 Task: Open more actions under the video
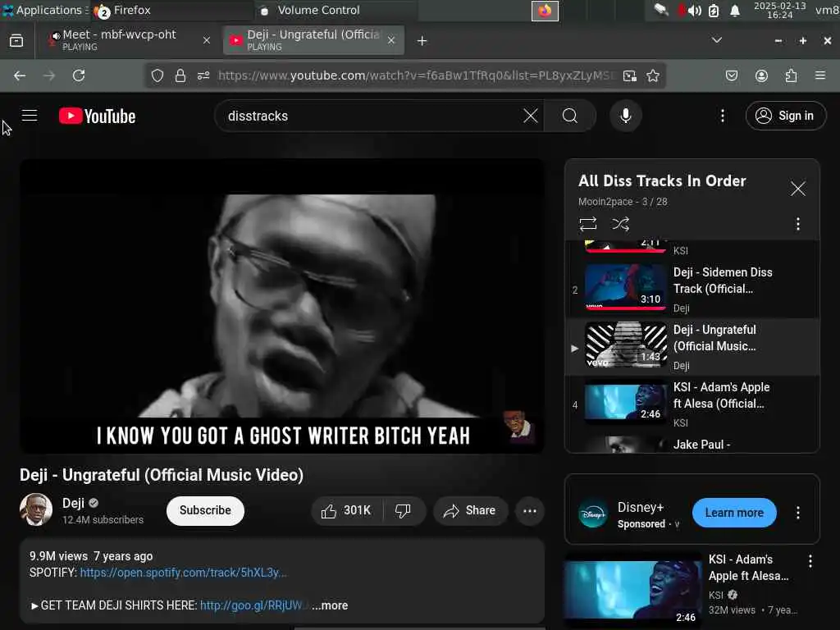tap(530, 510)
